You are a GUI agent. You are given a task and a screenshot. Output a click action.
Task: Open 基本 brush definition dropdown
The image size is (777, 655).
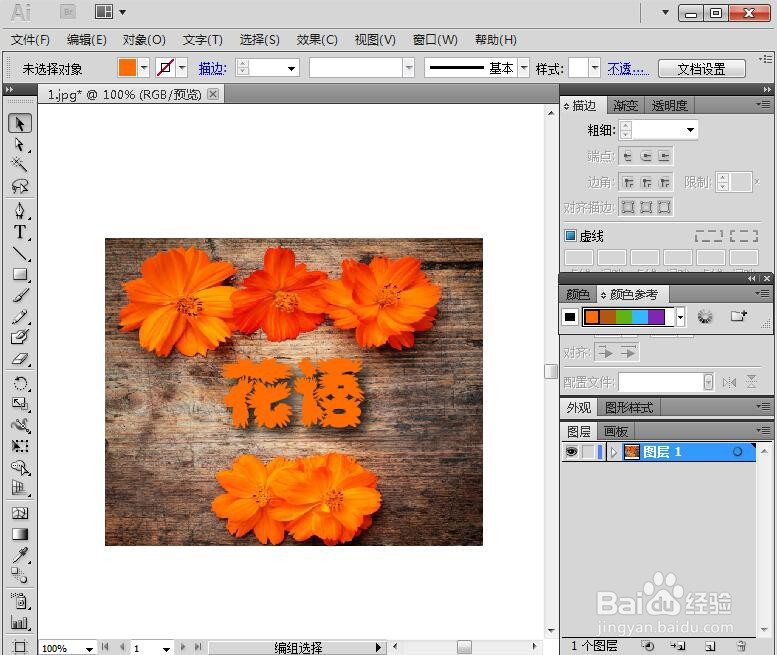pos(524,68)
